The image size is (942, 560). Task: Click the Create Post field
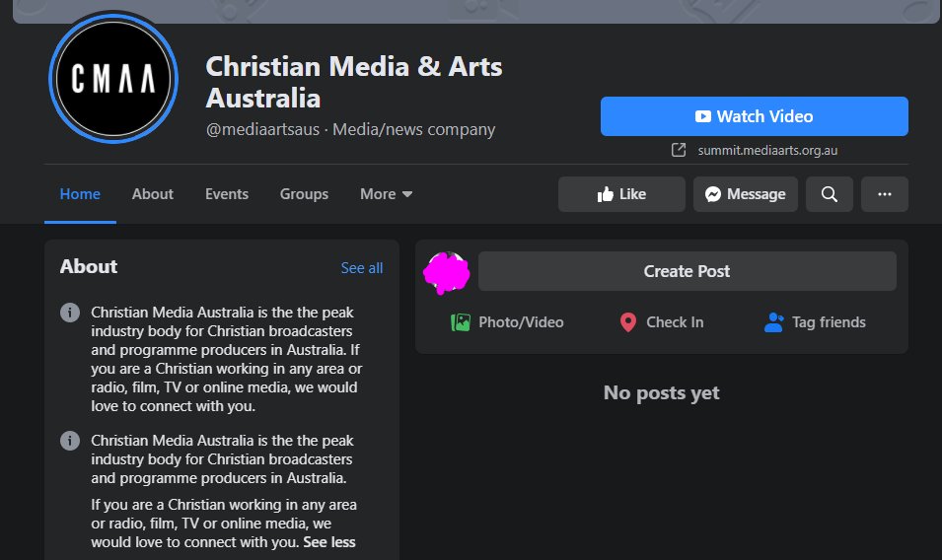coord(687,271)
